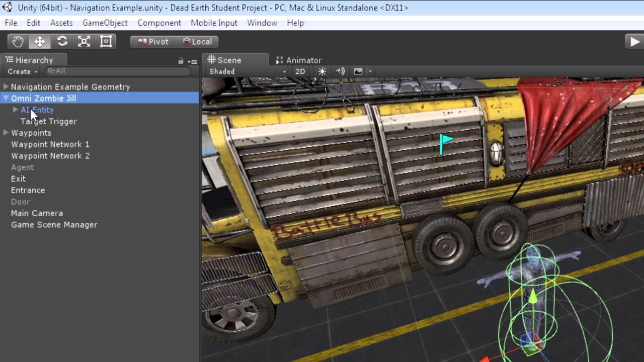Open the File menu
Screen dimensions: 644x362
click(x=11, y=23)
